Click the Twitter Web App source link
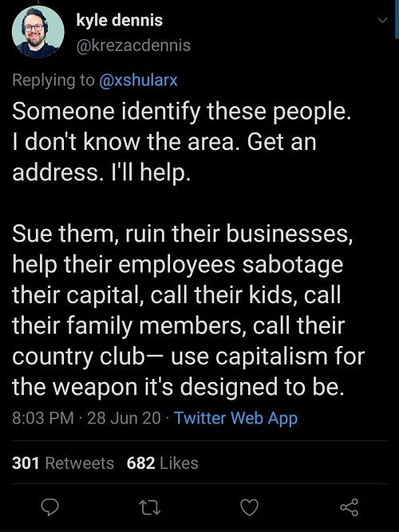The width and height of the screenshot is (399, 532). [x=235, y=418]
